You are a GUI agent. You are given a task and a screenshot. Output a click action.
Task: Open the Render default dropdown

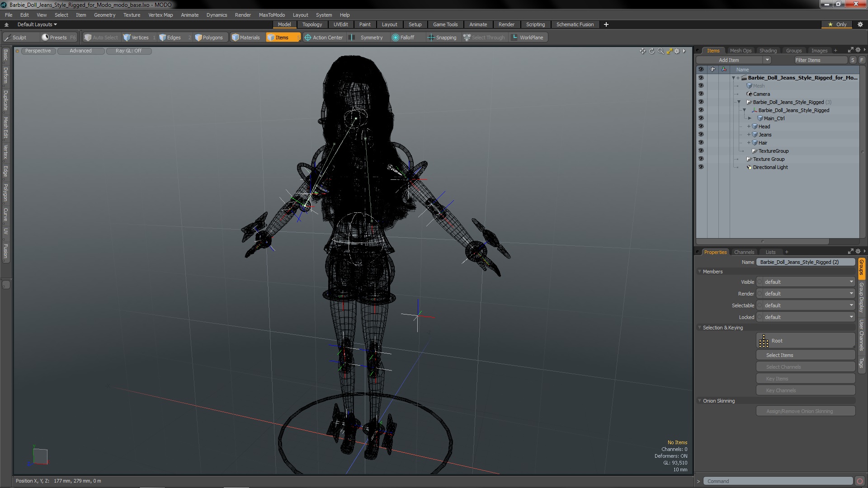coord(806,294)
